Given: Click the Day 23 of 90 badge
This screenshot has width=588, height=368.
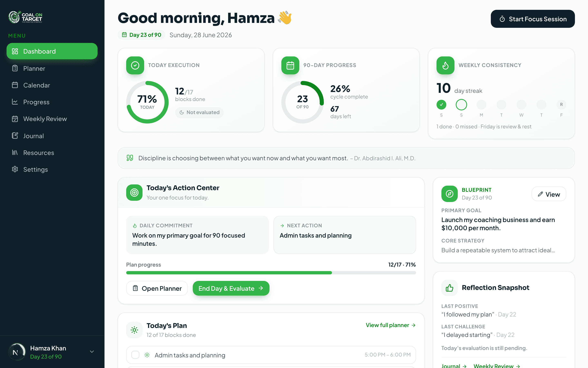Looking at the screenshot, I should pyautogui.click(x=141, y=35).
